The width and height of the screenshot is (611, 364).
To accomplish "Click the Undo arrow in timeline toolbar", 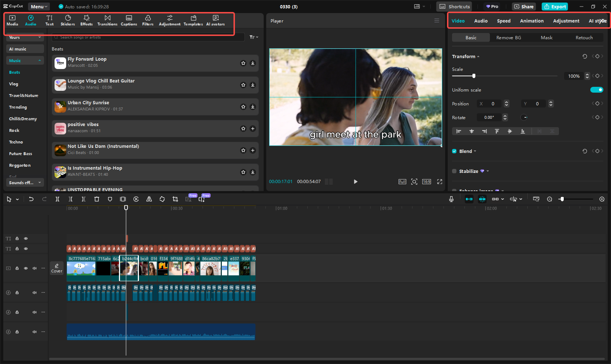I will [x=31, y=199].
